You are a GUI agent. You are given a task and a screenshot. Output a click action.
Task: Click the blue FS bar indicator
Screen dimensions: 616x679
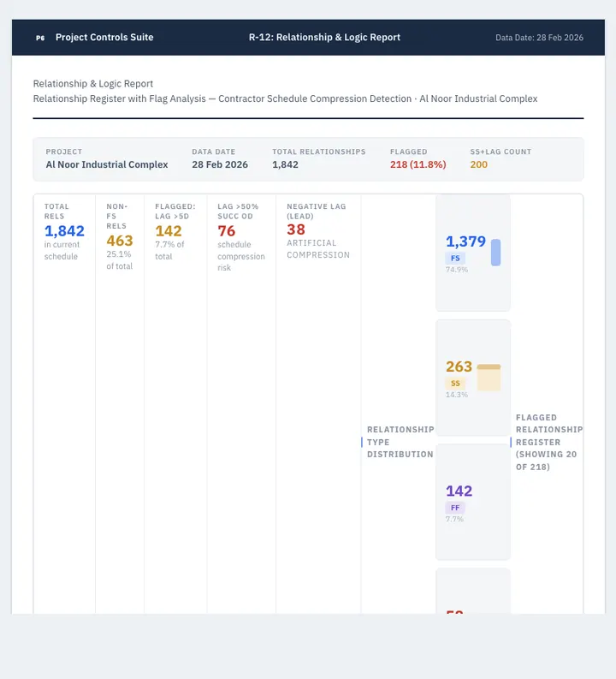point(495,252)
